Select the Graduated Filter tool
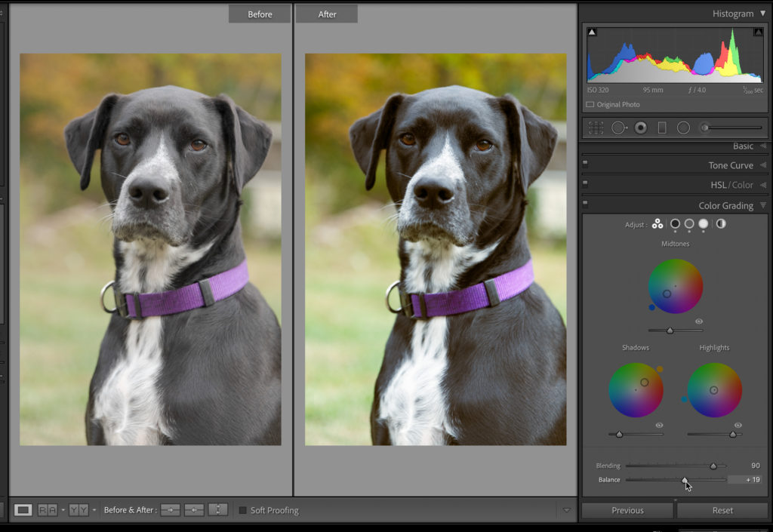The image size is (773, 532). pyautogui.click(x=662, y=128)
